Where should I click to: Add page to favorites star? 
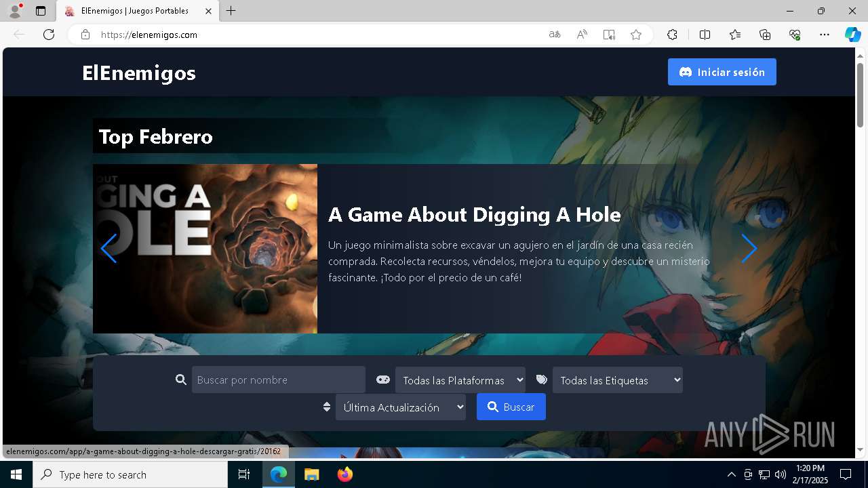point(636,35)
